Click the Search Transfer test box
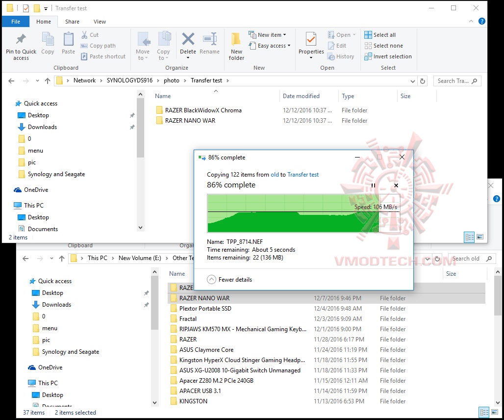 (457, 81)
